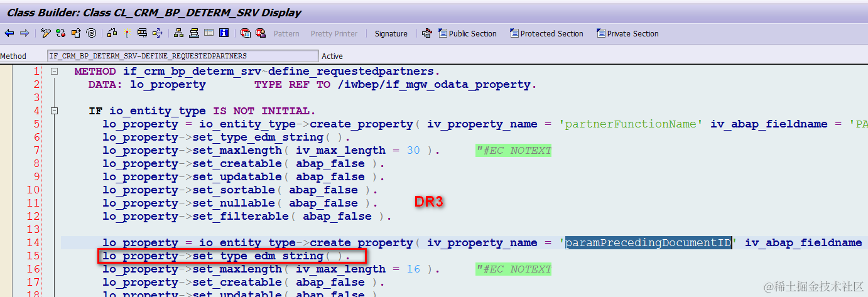Click the 'Active' status label
This screenshot has width=868, height=297.
click(x=332, y=56)
